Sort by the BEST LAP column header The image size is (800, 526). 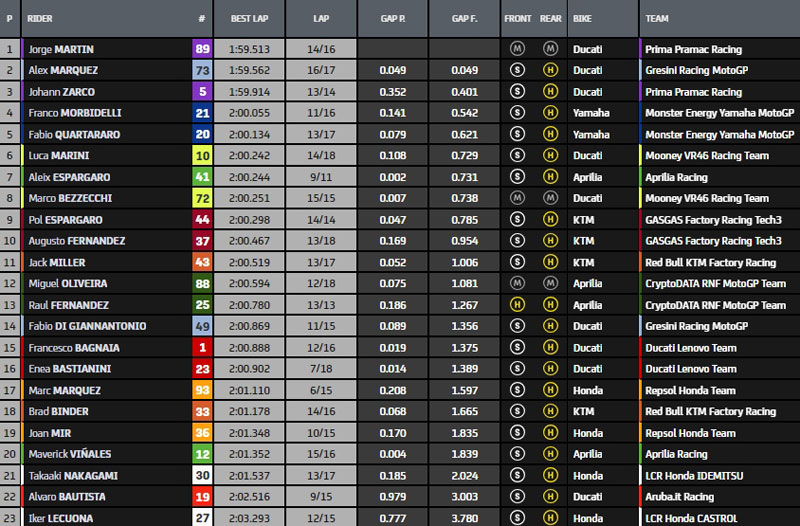point(248,18)
